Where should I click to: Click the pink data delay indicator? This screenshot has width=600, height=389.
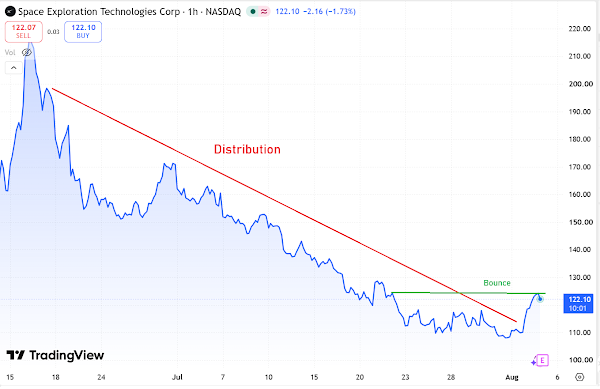[264, 11]
